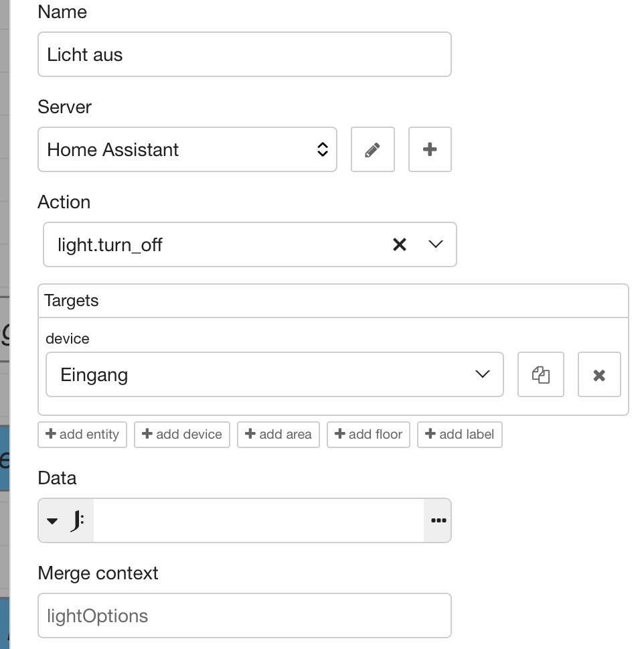
Task: Focus the Name field containing Licht aus
Action: coord(244,54)
